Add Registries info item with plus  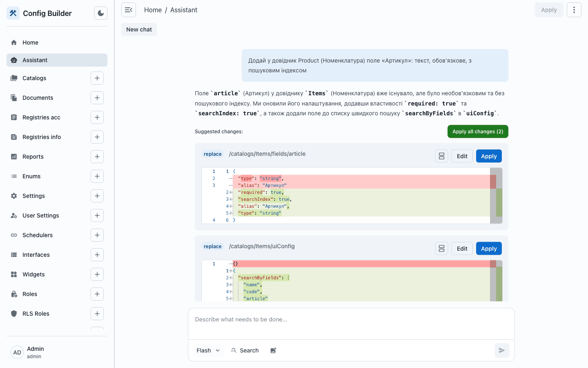[x=97, y=137]
